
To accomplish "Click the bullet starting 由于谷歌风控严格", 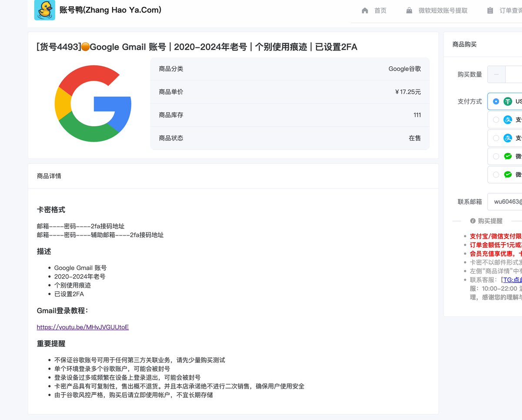I will 134,395.
